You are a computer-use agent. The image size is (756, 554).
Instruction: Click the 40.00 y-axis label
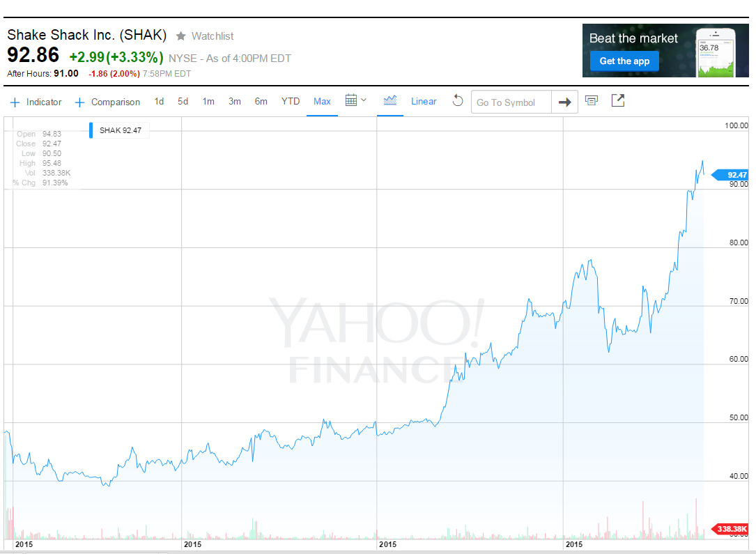tap(738, 476)
